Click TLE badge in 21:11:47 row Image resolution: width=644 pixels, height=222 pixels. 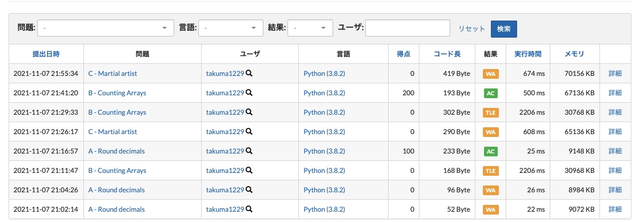[490, 171]
